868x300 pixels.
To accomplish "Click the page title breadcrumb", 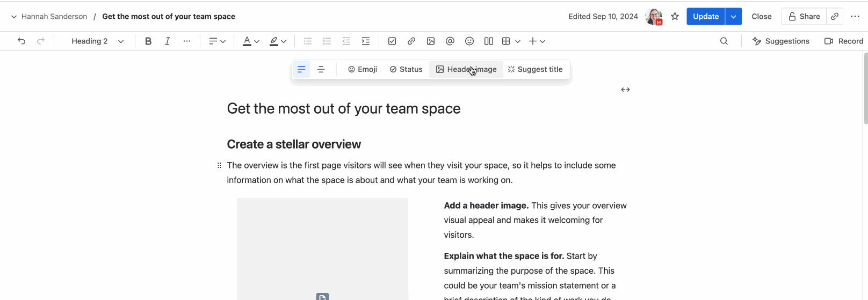I will (169, 17).
